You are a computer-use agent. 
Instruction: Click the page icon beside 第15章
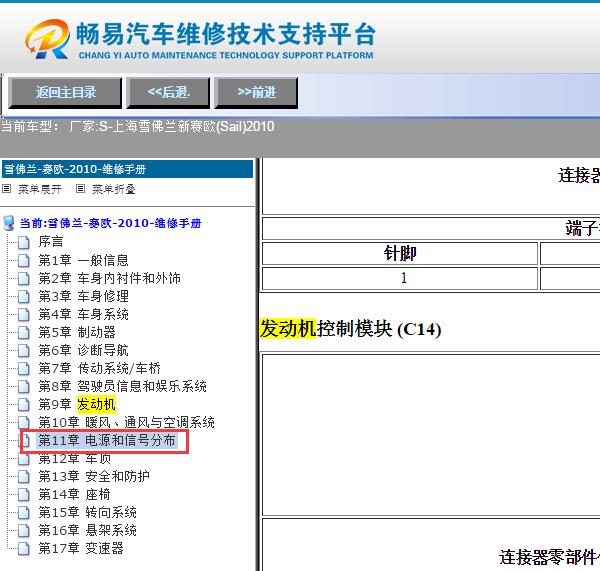(24, 512)
